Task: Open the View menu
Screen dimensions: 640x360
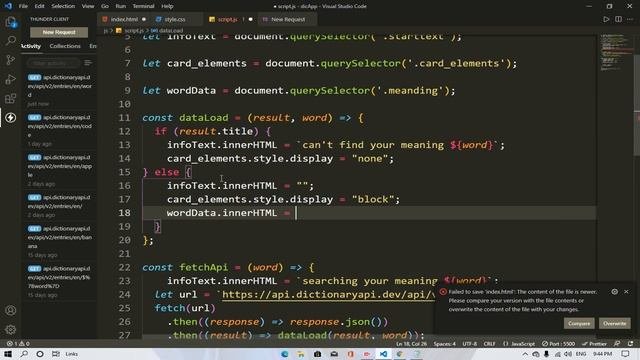Action: point(88,6)
